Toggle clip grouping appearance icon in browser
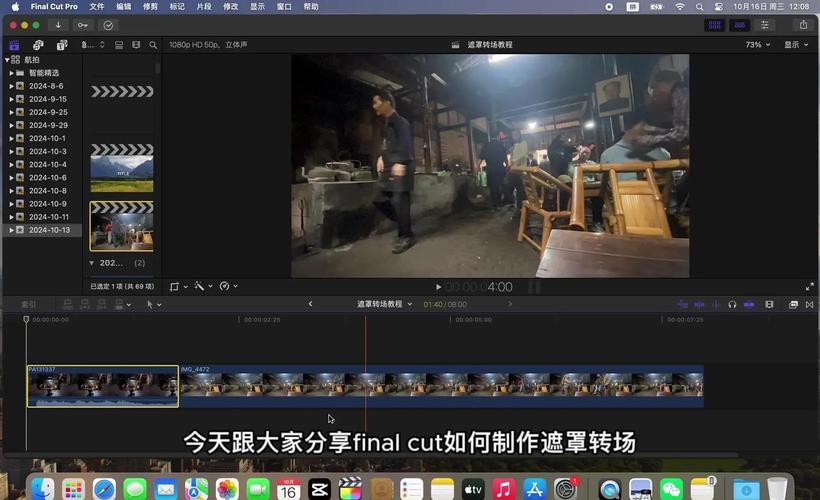 point(119,45)
